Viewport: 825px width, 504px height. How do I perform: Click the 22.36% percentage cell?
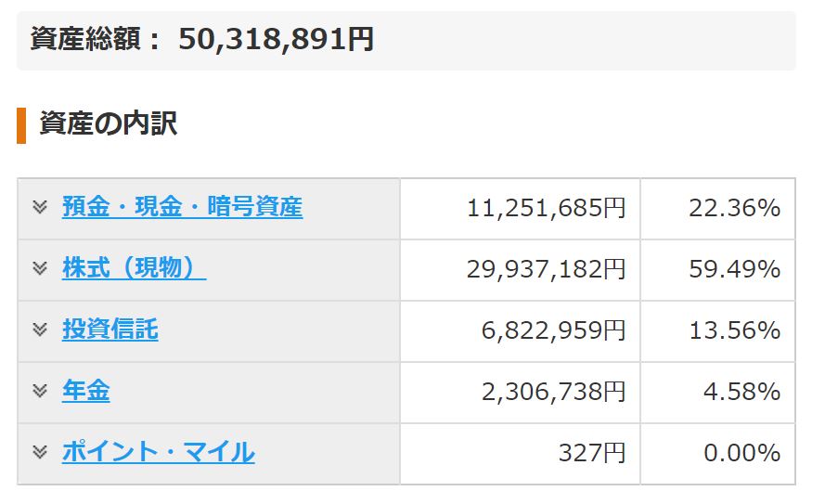point(717,209)
